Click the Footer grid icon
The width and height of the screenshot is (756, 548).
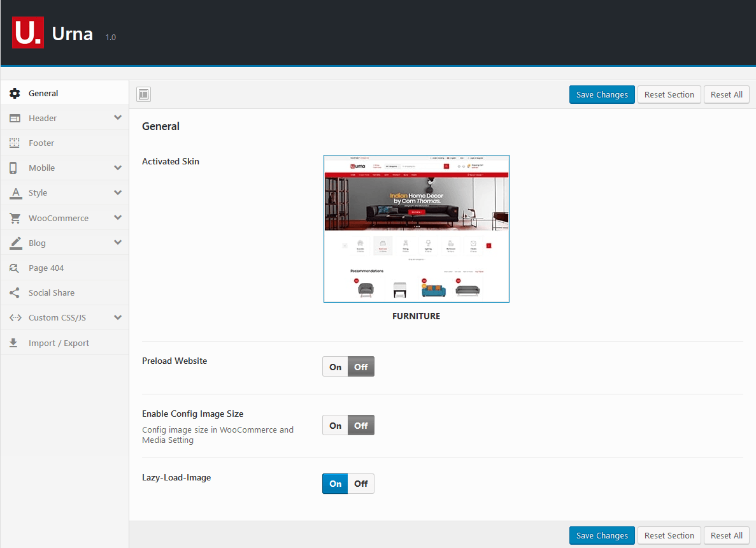(x=15, y=143)
